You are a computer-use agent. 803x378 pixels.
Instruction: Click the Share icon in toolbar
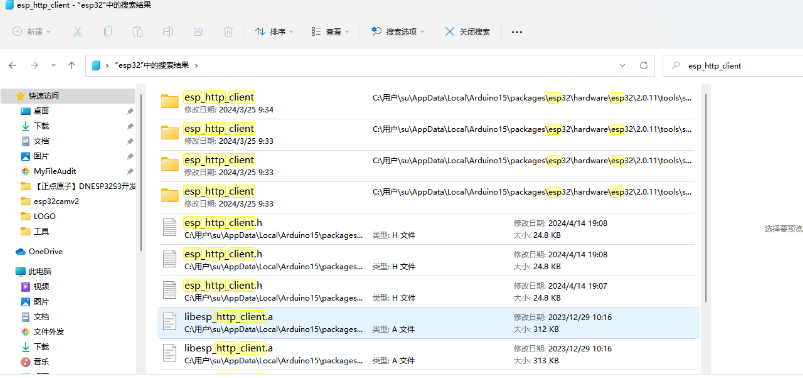coord(198,32)
